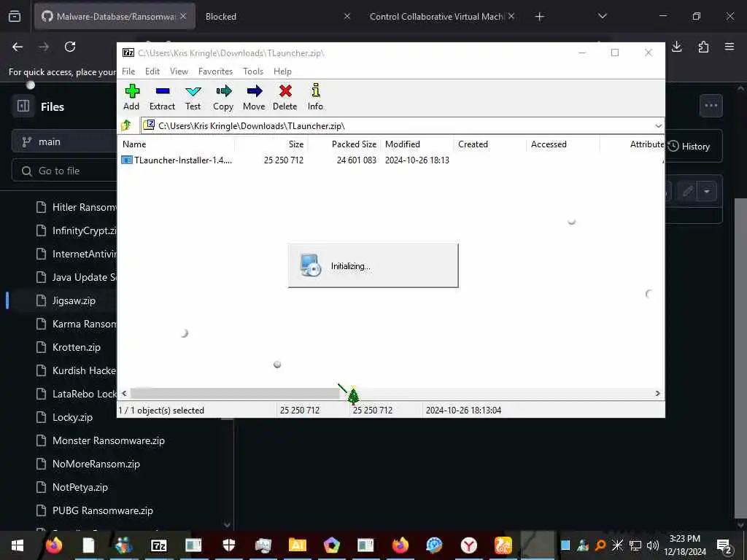Open the 7-Zip Edit menu
Screen dimensions: 747x560
(152, 71)
